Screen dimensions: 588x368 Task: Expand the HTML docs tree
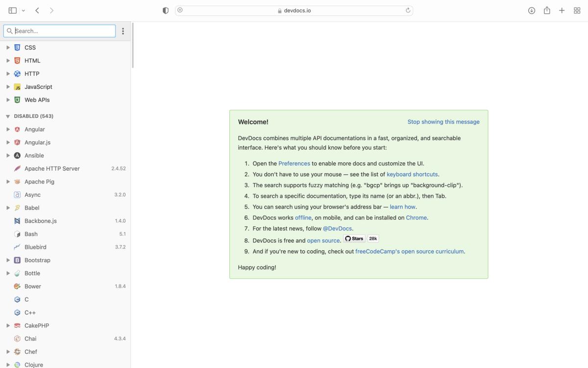pos(8,61)
